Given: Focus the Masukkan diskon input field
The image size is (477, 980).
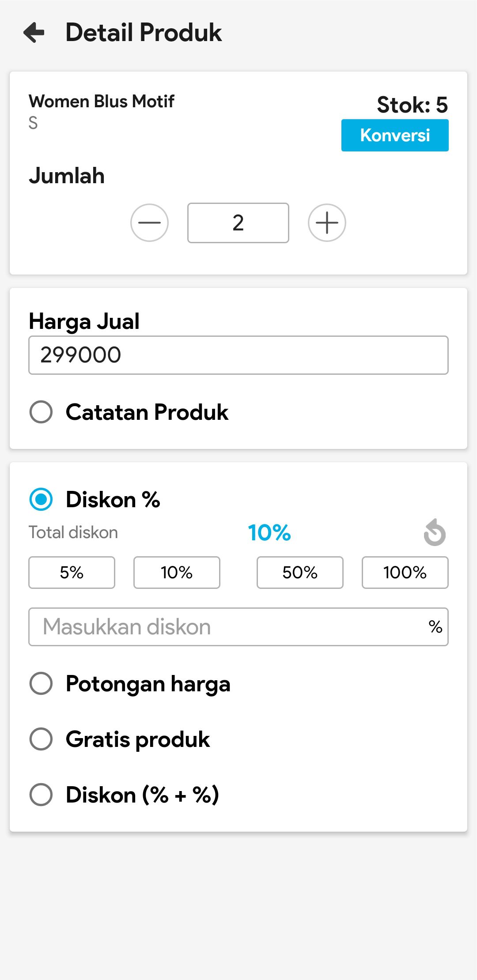Looking at the screenshot, I should point(230,627).
